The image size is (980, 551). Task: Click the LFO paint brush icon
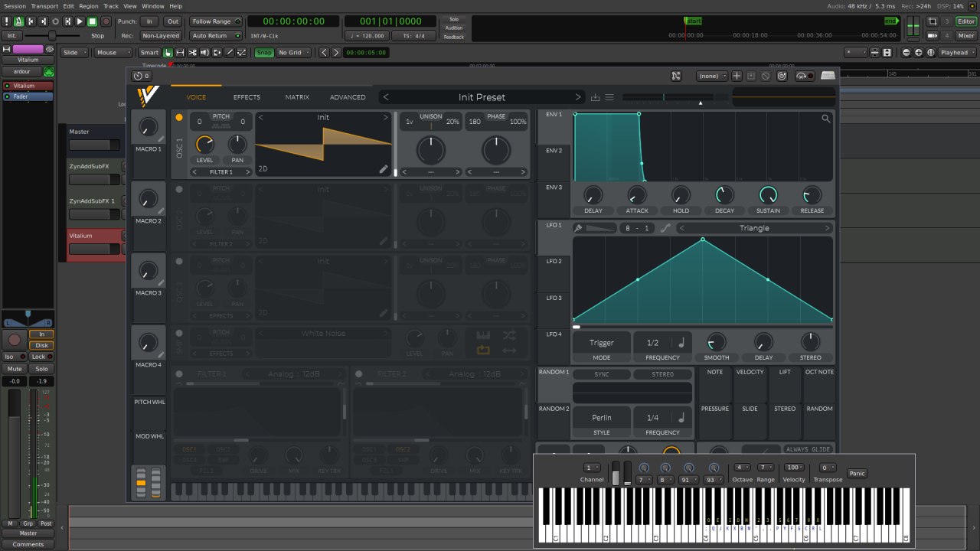point(579,228)
